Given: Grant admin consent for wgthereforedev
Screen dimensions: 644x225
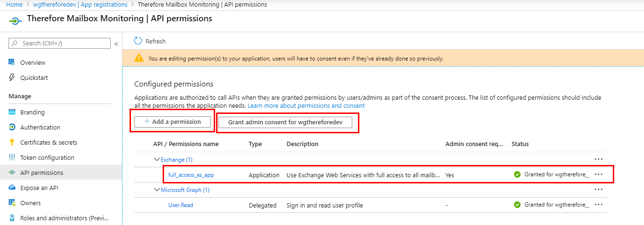Looking at the screenshot, I should pyautogui.click(x=285, y=122).
